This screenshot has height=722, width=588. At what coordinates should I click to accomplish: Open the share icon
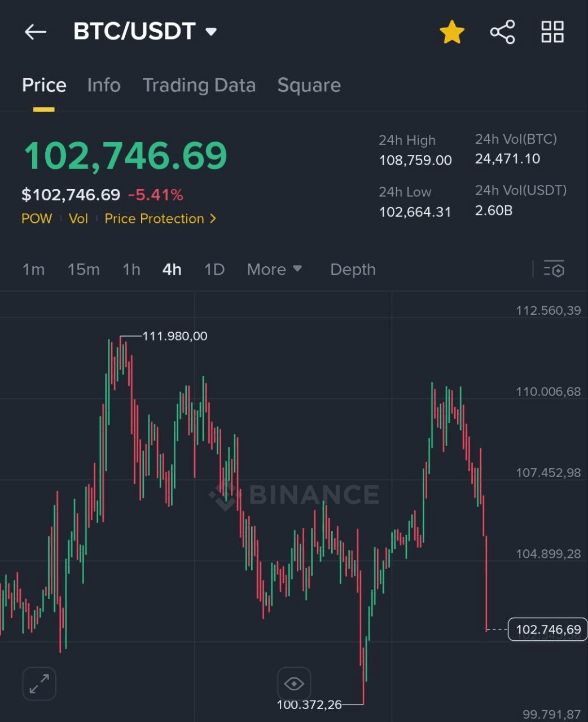click(x=502, y=32)
